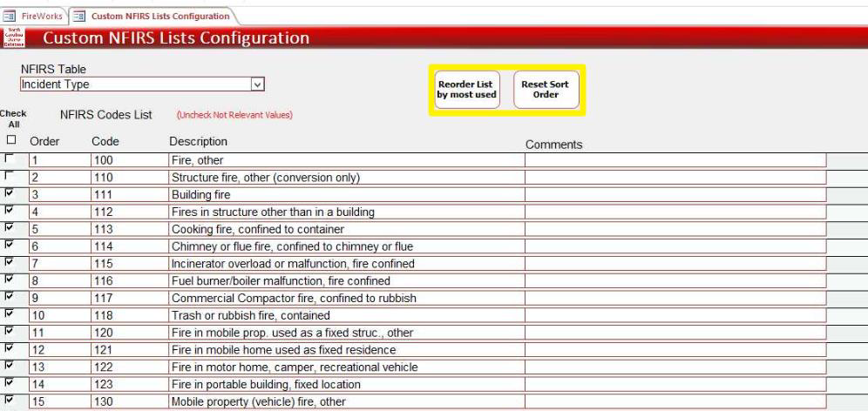The height and width of the screenshot is (411, 868).
Task: Uncheck code 130 Mobile property fire checkbox
Action: [10, 399]
